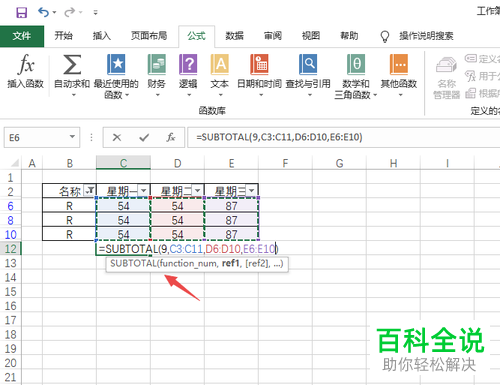Open 最近使用的函数 star book icon

tap(116, 64)
